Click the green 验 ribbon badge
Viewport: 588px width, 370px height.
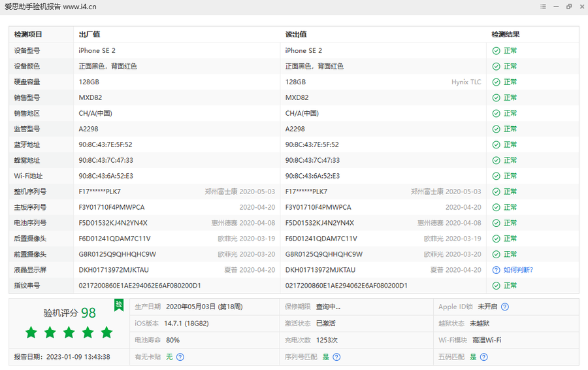point(119,305)
